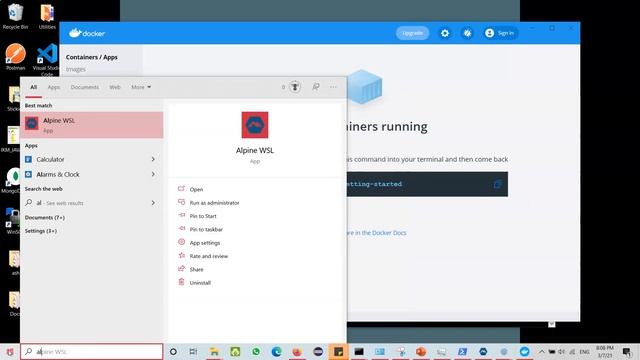Open Docker settings gear icon
Viewport: 640px width, 360px height.
[x=445, y=33]
